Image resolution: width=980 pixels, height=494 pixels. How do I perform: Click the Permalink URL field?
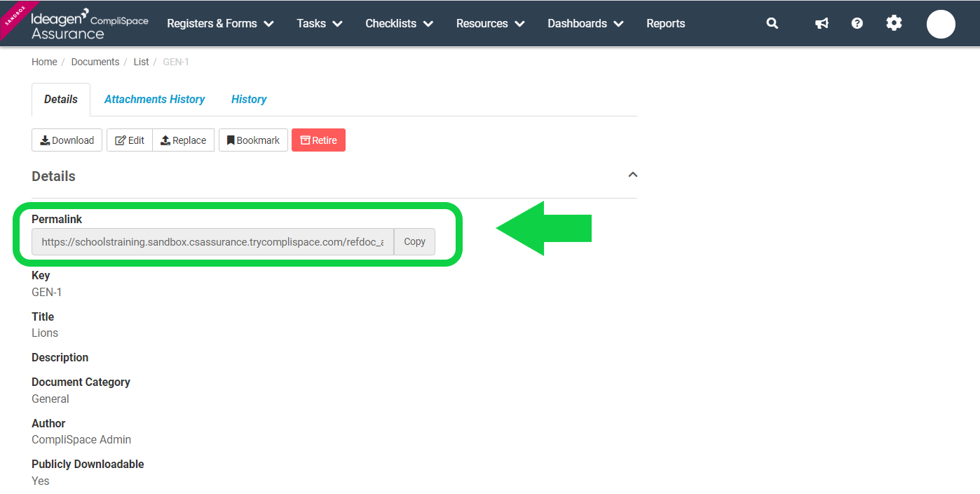[212, 241]
